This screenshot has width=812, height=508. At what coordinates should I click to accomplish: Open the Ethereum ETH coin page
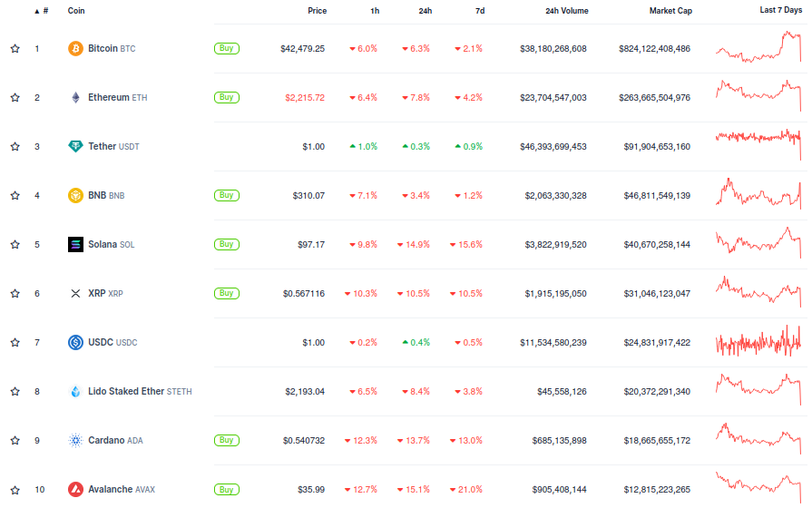(x=118, y=97)
